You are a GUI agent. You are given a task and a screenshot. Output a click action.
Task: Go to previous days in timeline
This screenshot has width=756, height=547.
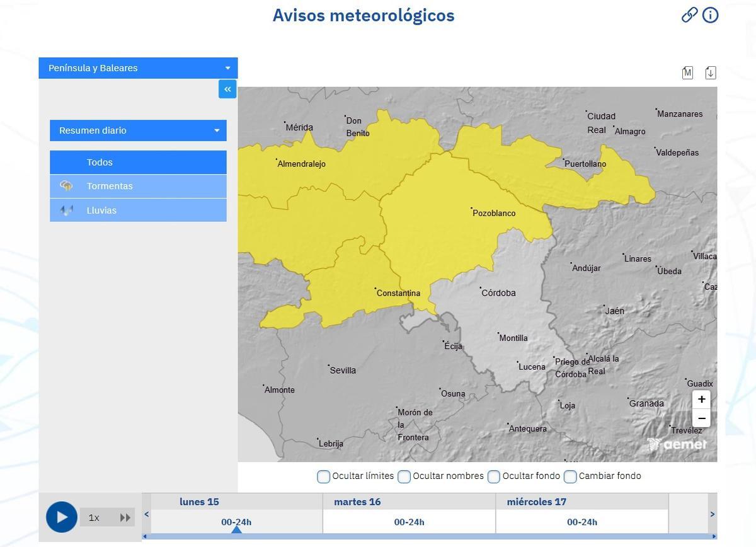147,514
